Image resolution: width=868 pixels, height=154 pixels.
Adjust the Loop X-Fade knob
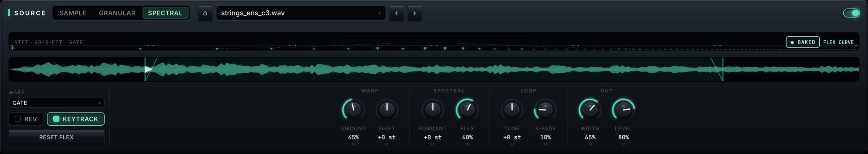(545, 109)
